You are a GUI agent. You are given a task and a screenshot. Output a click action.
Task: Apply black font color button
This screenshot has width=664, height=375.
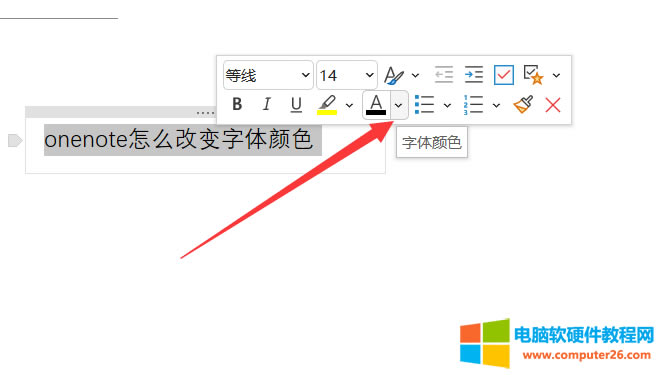(x=376, y=105)
